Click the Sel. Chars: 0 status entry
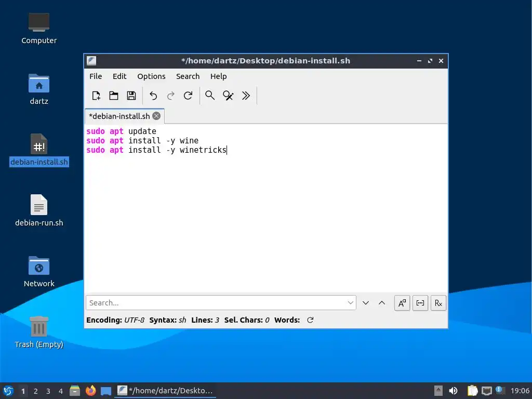The height and width of the screenshot is (399, 532). [x=247, y=320]
